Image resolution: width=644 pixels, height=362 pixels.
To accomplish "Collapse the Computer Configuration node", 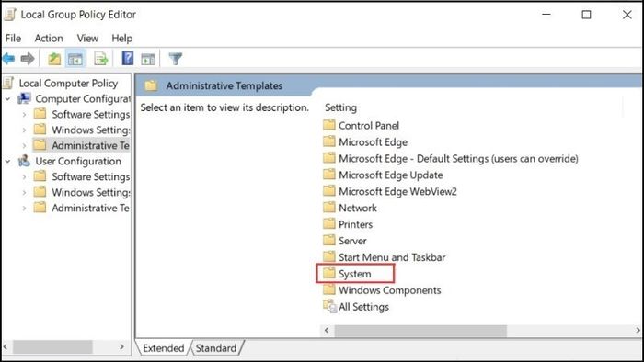I will click(7, 99).
